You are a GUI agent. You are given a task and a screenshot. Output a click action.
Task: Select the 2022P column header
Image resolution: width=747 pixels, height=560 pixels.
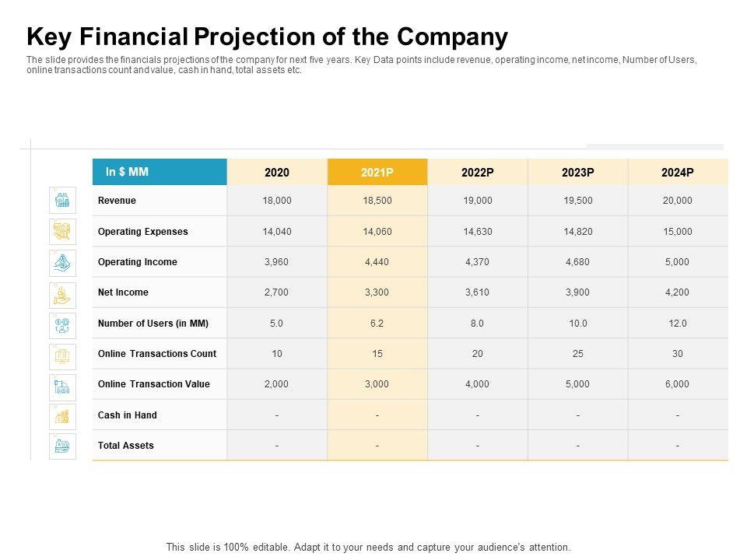(478, 173)
